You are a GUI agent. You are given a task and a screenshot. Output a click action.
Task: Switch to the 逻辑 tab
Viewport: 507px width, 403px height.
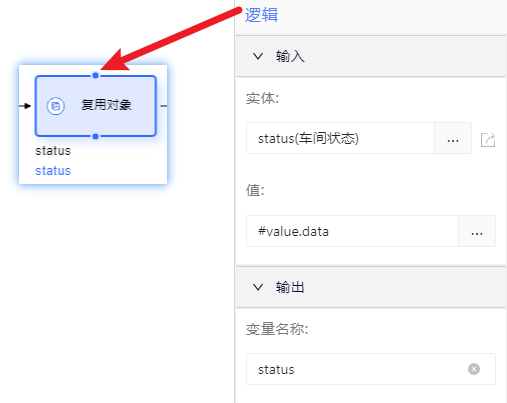(x=261, y=15)
